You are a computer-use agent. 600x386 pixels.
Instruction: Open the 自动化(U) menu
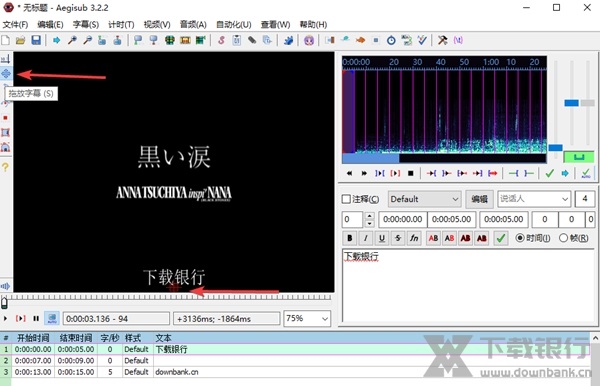click(233, 24)
